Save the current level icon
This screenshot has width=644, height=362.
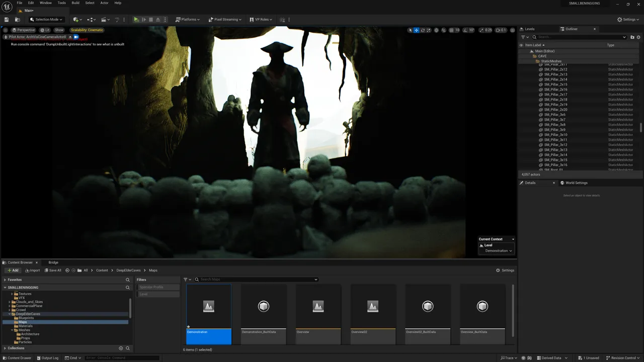7,20
